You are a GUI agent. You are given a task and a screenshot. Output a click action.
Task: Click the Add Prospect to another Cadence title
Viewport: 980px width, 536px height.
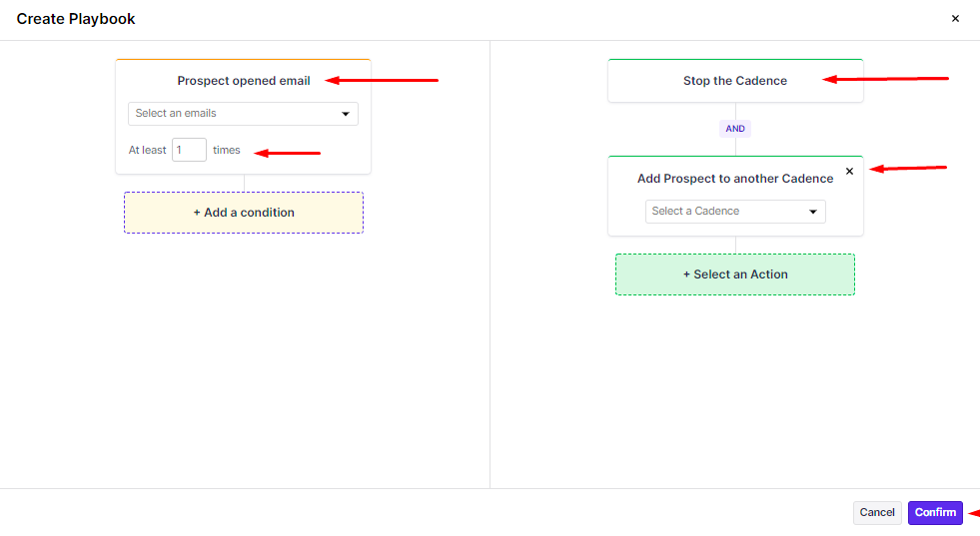735,179
